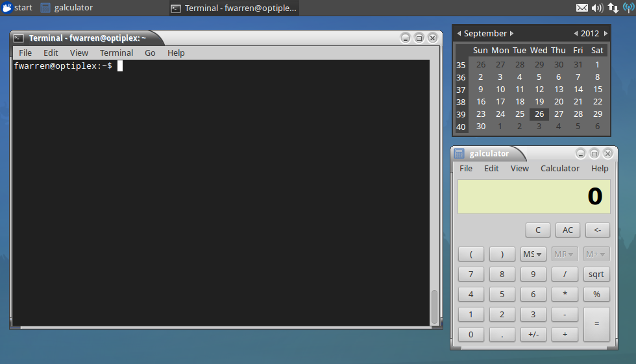636x364 pixels.
Task: Open the MR memory recall dropdown
Action: coord(564,254)
